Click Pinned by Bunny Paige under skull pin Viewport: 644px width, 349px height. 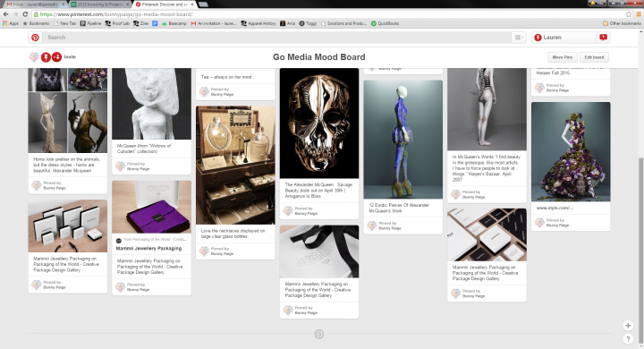pos(306,211)
